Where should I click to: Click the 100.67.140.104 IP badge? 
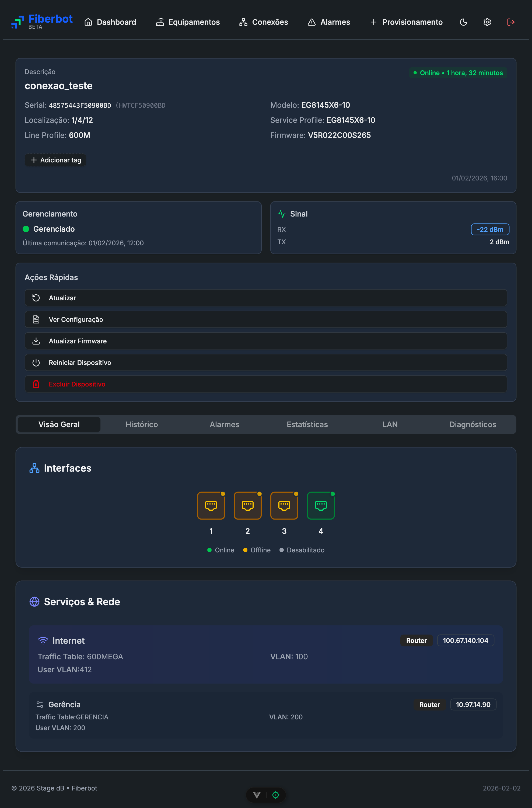pos(465,640)
